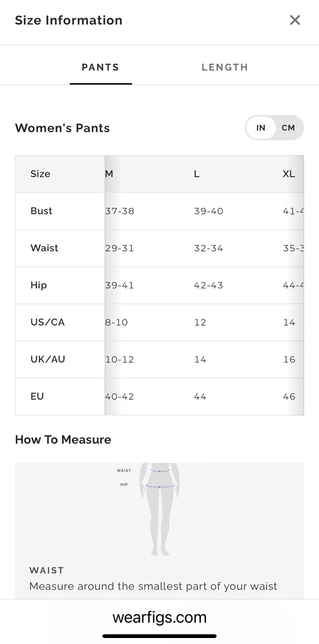Tap the iOS home indicator bar
319x644 pixels.
pyautogui.click(x=159, y=636)
